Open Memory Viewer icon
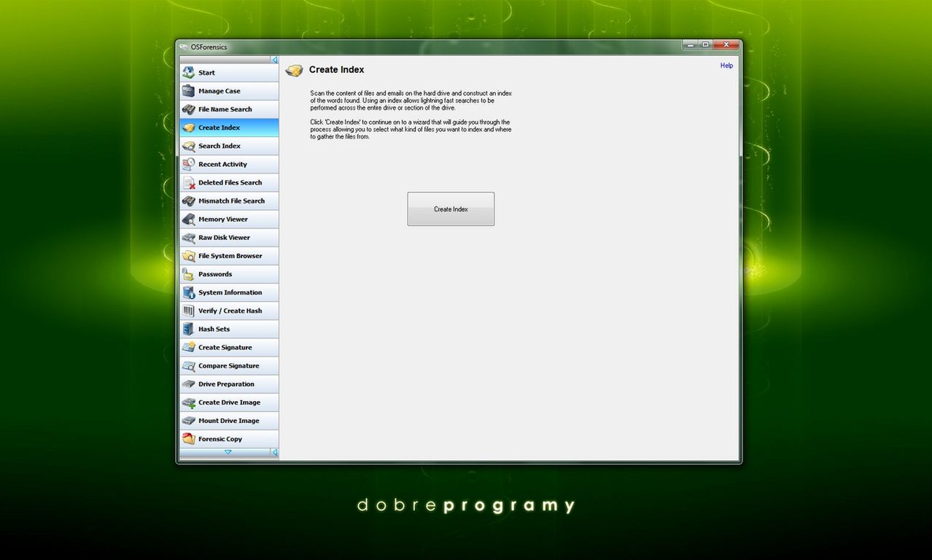This screenshot has width=932, height=560. click(189, 219)
